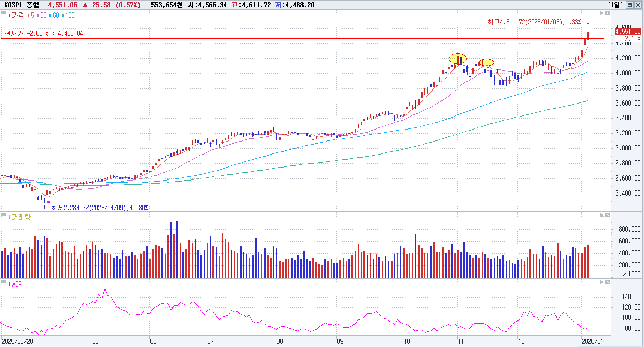Click the red horizontal 현재가 reference line
This screenshot has width=644, height=347.
tap(302, 38)
